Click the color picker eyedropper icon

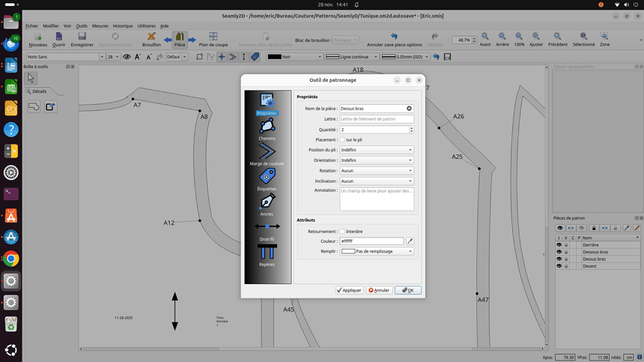click(410, 241)
